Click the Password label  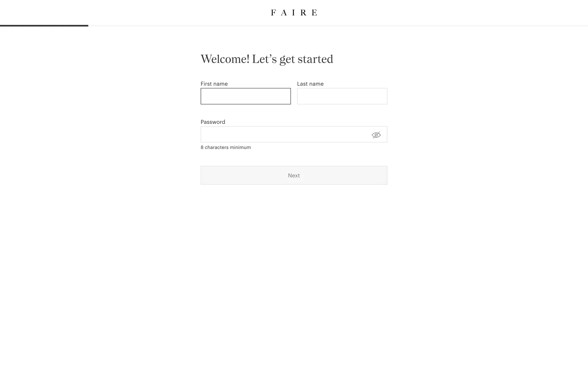(213, 122)
